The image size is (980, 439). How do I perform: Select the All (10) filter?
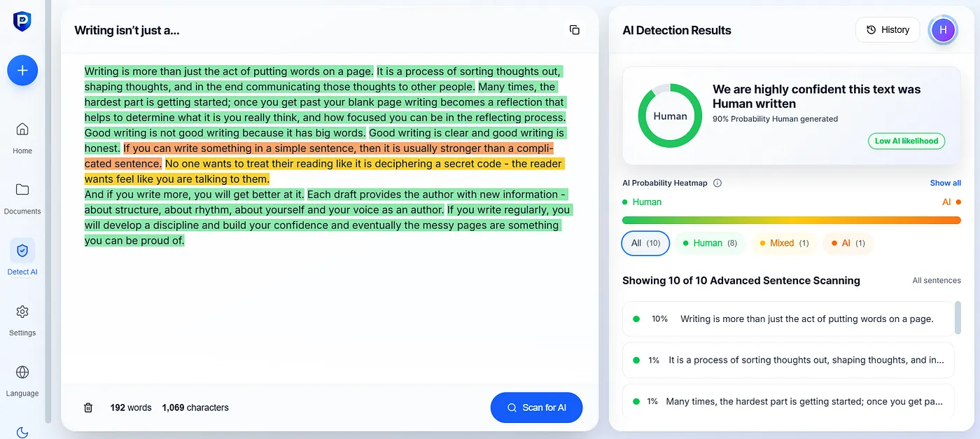click(x=645, y=243)
